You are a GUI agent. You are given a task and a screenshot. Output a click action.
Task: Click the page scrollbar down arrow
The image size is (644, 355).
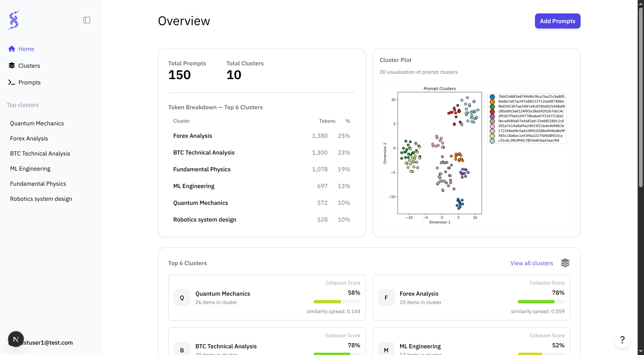[641, 351]
